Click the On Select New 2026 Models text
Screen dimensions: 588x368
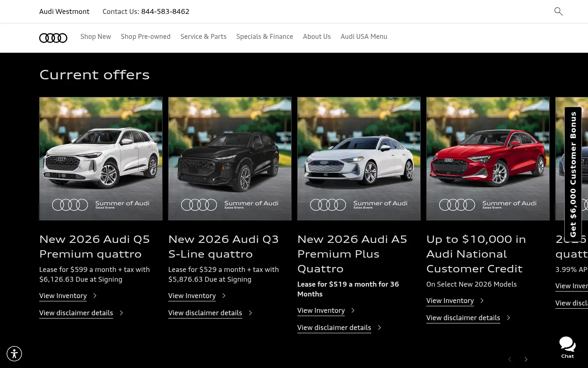(472, 284)
